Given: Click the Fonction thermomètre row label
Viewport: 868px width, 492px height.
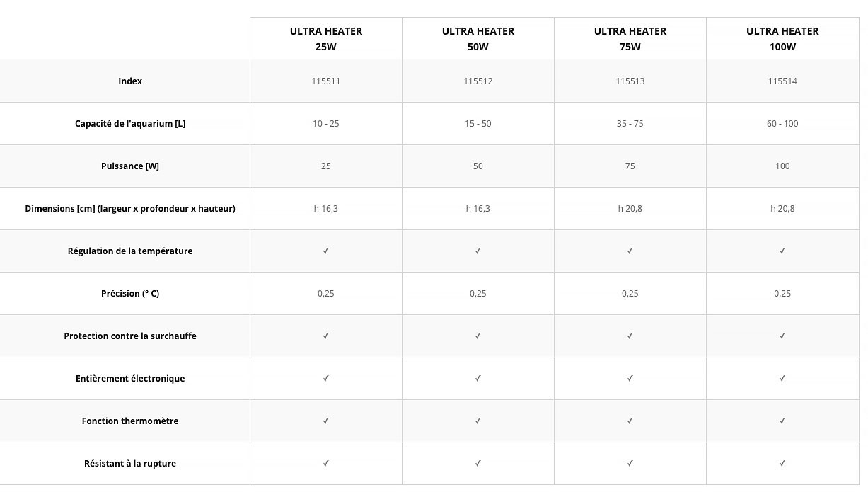Looking at the screenshot, I should [130, 421].
